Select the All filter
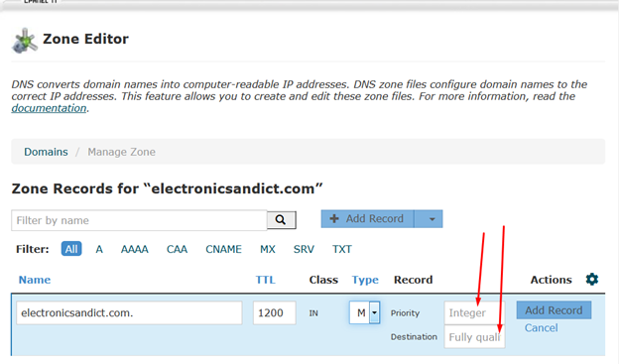619x364 pixels. click(71, 249)
